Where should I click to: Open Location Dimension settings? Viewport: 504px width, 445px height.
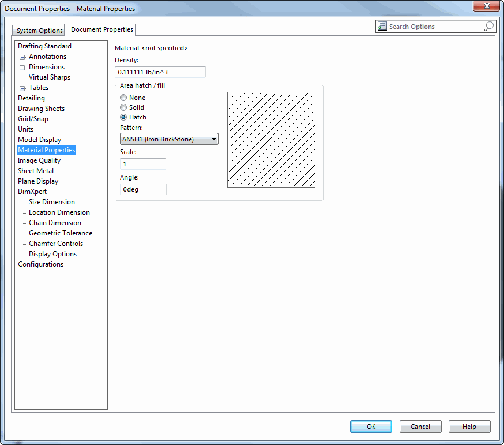[59, 212]
